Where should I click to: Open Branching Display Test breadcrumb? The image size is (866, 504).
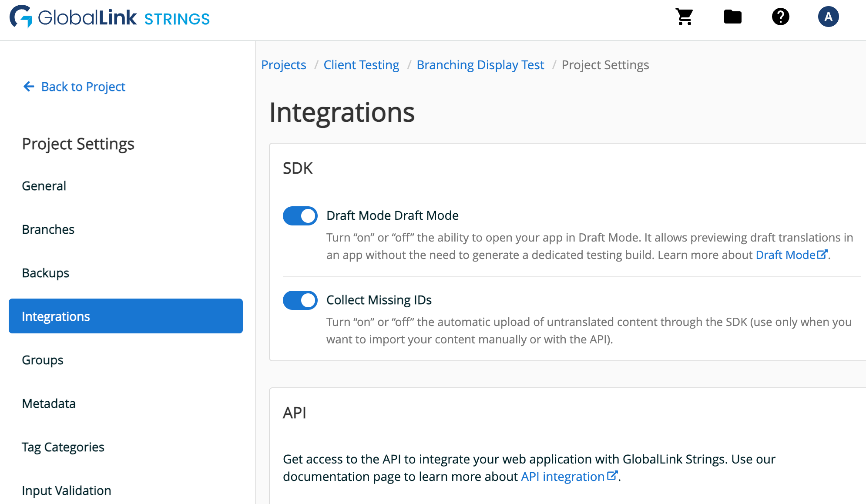point(480,65)
